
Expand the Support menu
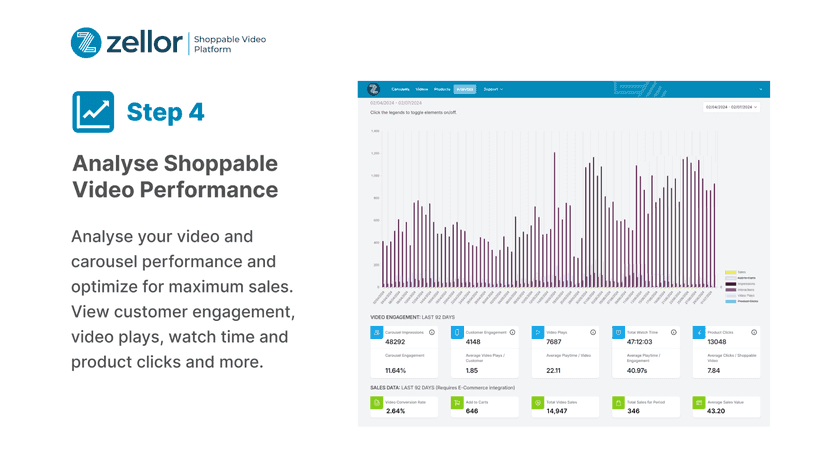(493, 89)
